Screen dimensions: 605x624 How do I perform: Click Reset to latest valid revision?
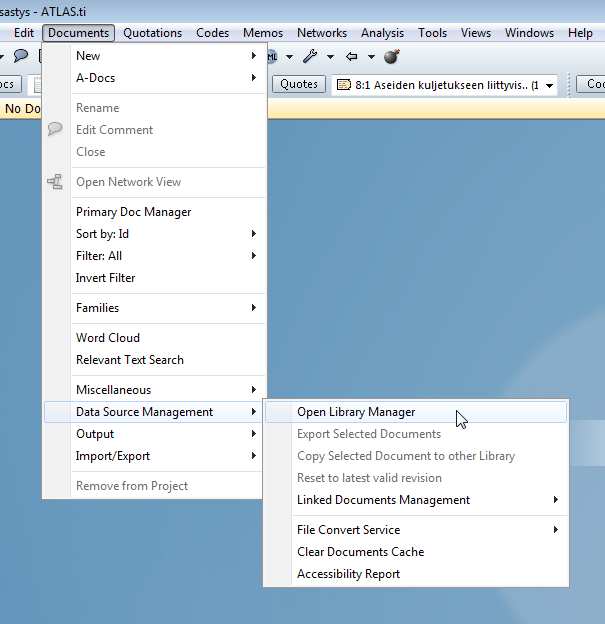click(416, 478)
